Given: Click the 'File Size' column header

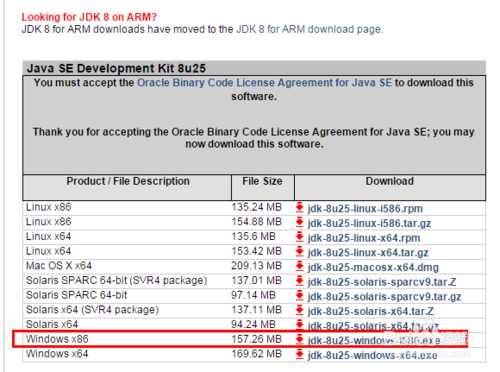Looking at the screenshot, I should (x=262, y=181).
